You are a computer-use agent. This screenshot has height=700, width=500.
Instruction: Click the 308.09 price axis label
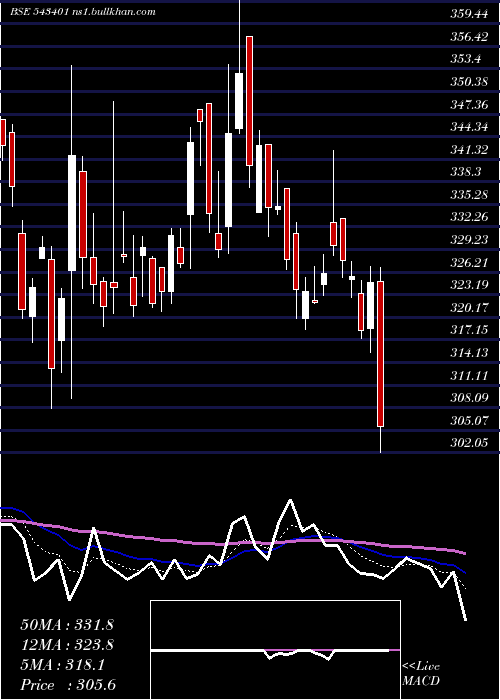click(x=469, y=398)
